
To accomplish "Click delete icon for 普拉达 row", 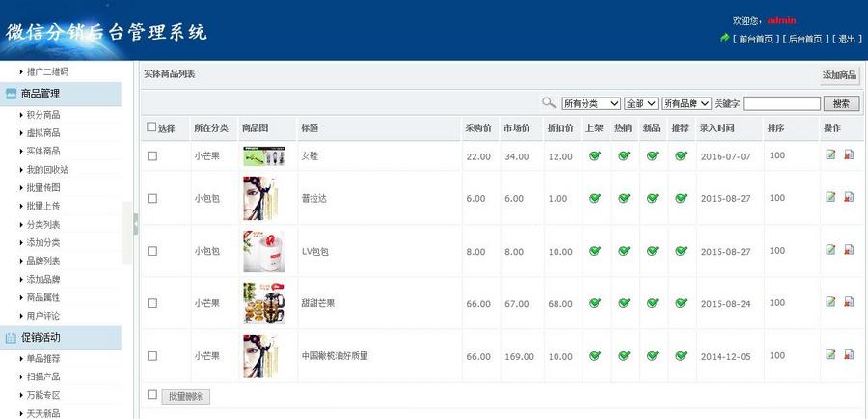I will click(849, 197).
